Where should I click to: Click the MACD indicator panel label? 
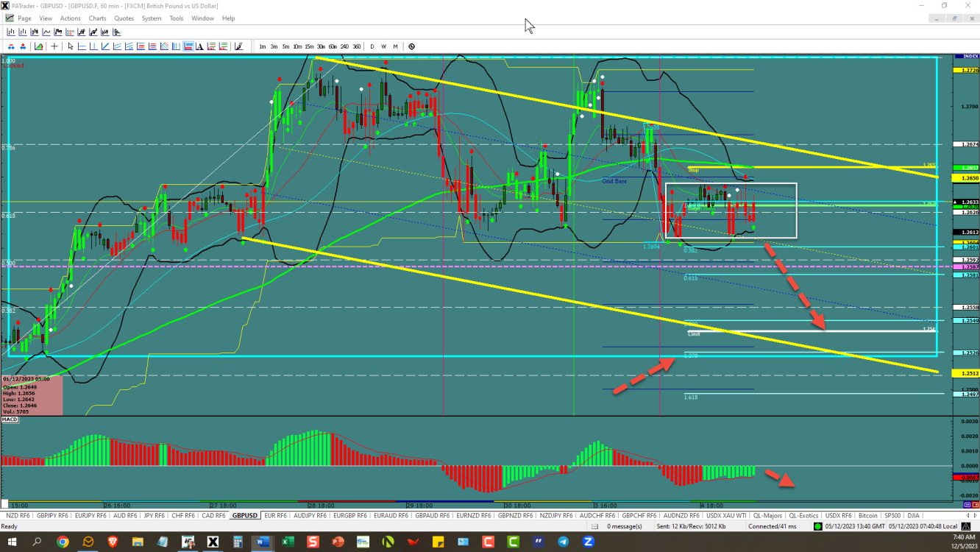coord(10,419)
